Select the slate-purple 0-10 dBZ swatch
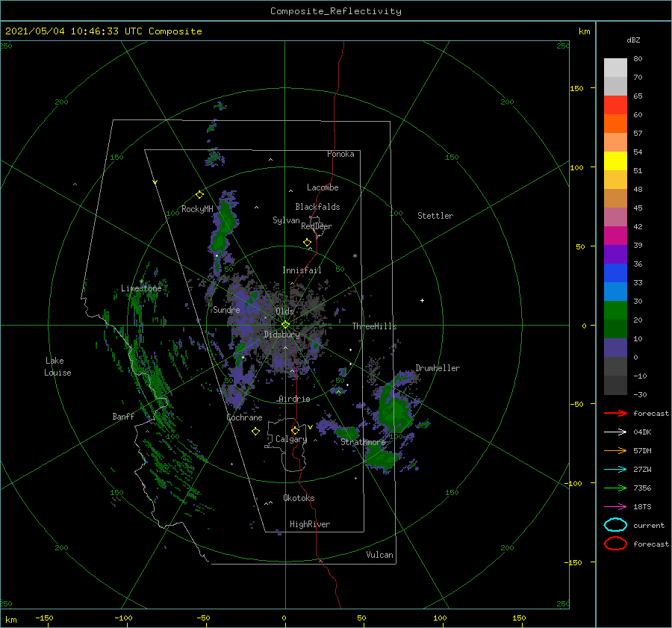The image size is (672, 628). (615, 348)
